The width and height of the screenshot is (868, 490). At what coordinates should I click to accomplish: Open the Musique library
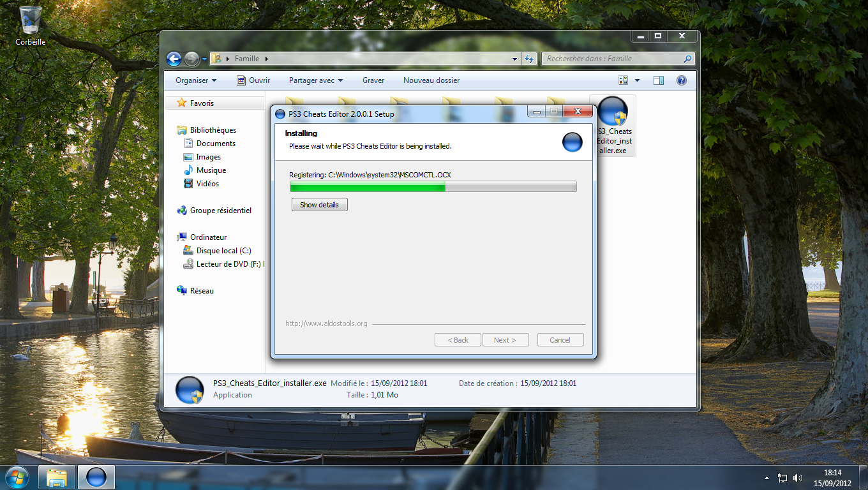click(x=211, y=170)
